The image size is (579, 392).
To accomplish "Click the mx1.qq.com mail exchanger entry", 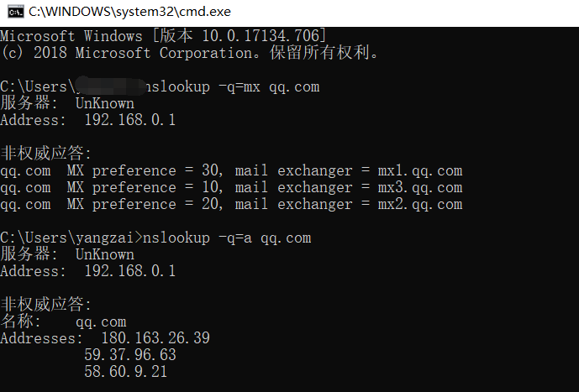I will point(420,170).
